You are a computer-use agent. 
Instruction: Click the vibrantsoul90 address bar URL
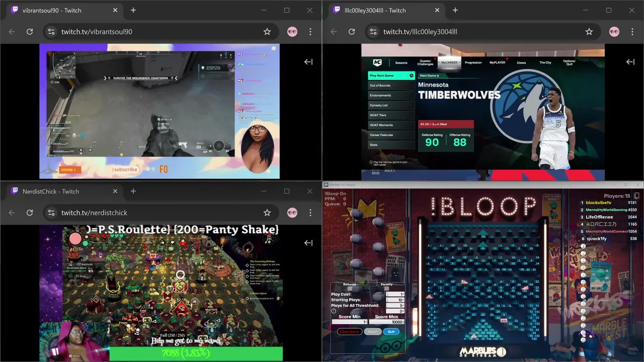click(97, 32)
